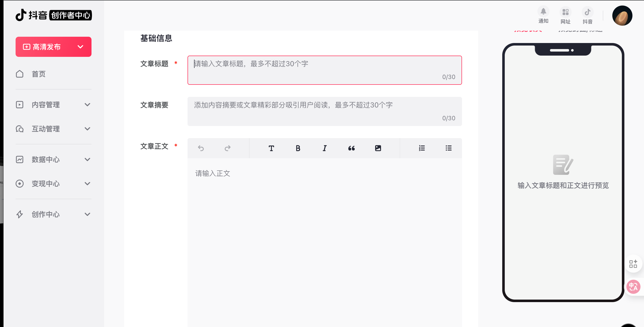Insert an image into the article body
This screenshot has width=644, height=327.
378,148
